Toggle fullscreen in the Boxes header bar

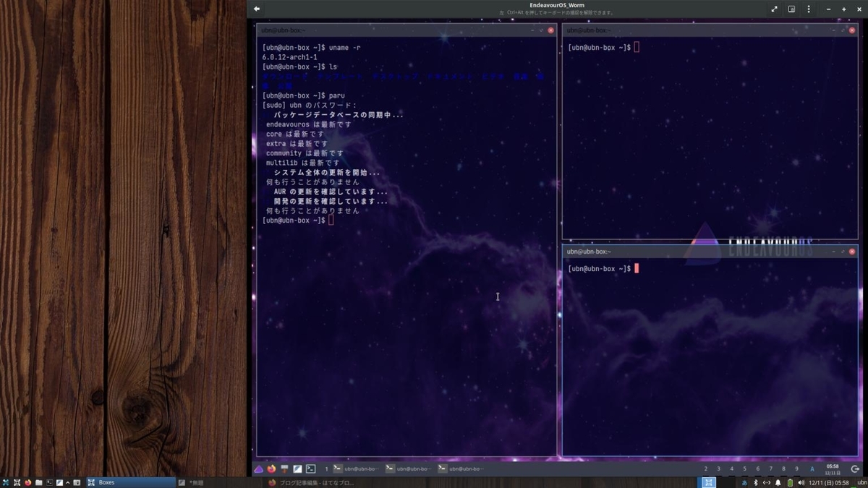[774, 9]
